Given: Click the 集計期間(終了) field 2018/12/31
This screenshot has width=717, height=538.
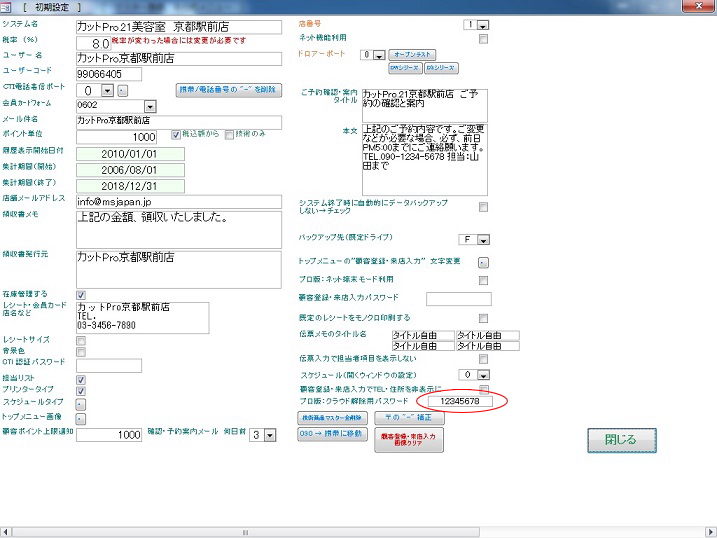Looking at the screenshot, I should (130, 186).
